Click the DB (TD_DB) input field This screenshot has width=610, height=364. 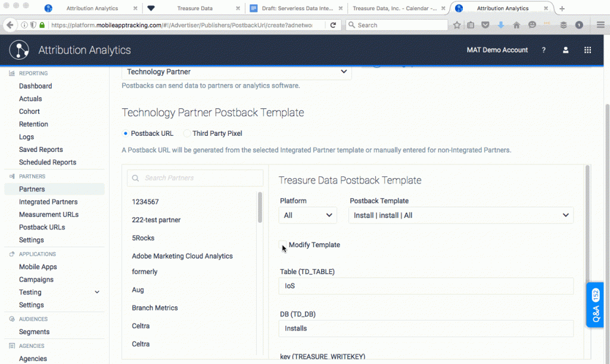(426, 329)
